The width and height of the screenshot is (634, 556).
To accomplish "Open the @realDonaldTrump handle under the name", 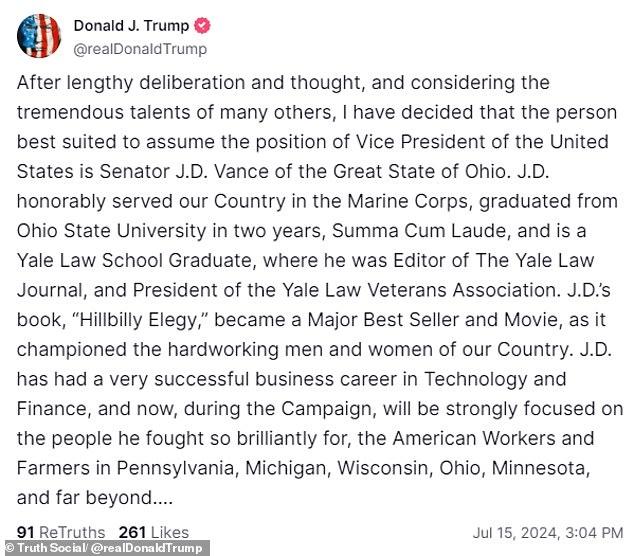I will click(x=141, y=48).
